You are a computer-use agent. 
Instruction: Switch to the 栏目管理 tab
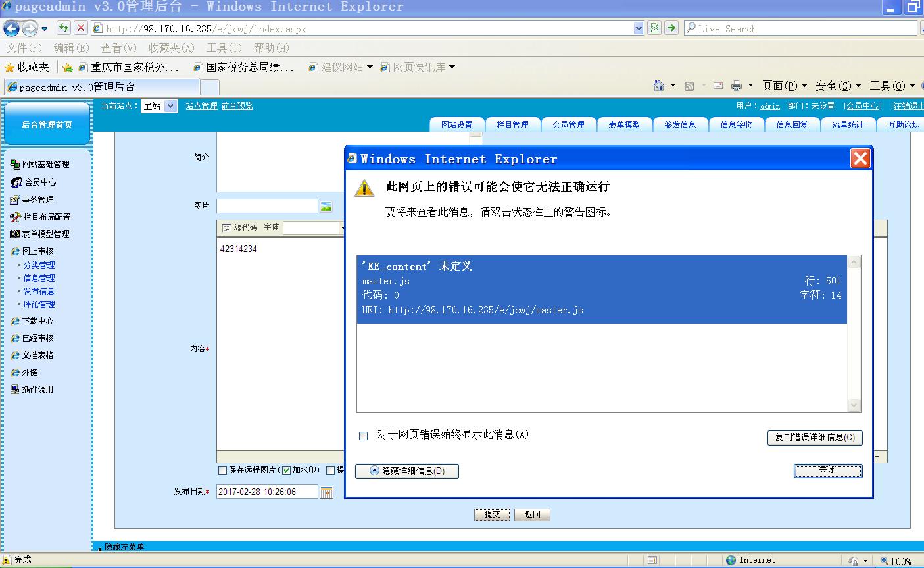[x=513, y=124]
